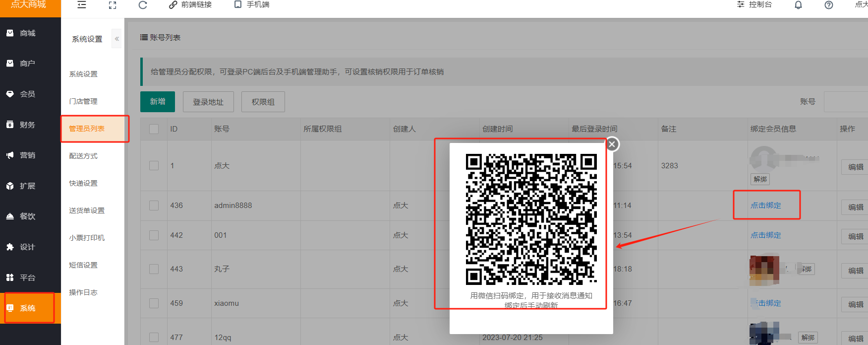This screenshot has width=868, height=345.
Task: Click 点击绑定 for xiaomu row
Action: 767,303
